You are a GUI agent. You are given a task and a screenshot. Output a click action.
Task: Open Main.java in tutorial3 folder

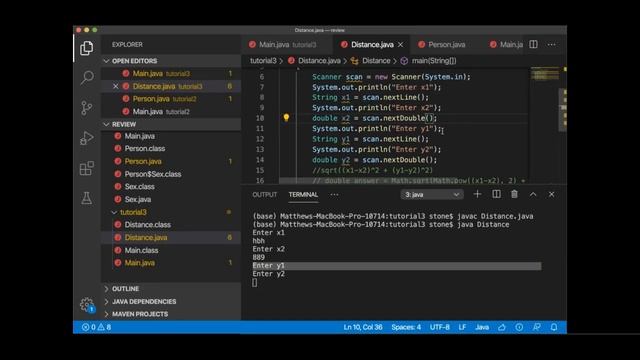pyautogui.click(x=171, y=263)
